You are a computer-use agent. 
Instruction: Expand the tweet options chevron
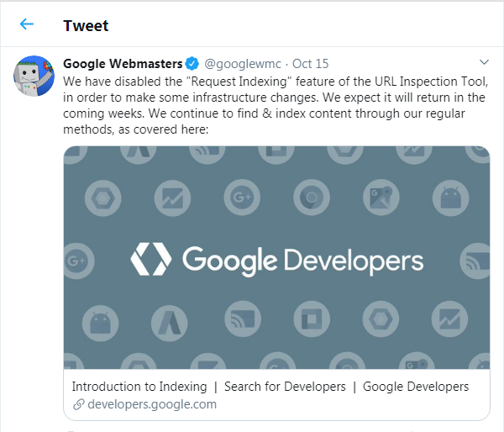click(x=484, y=61)
